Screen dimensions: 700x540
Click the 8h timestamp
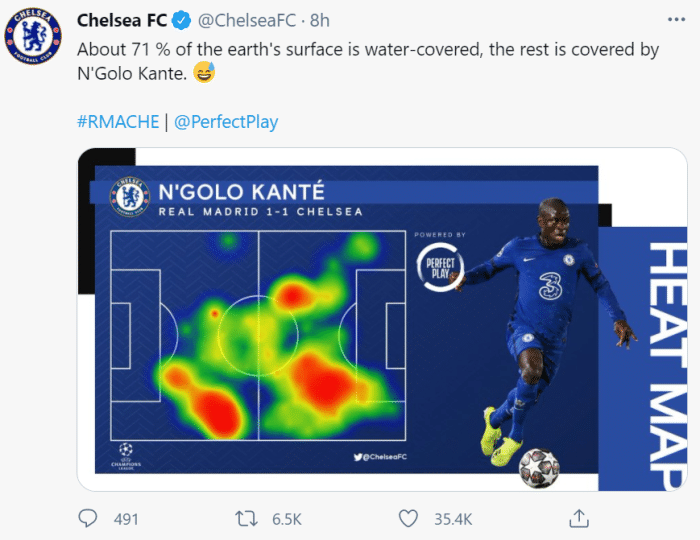point(320,20)
